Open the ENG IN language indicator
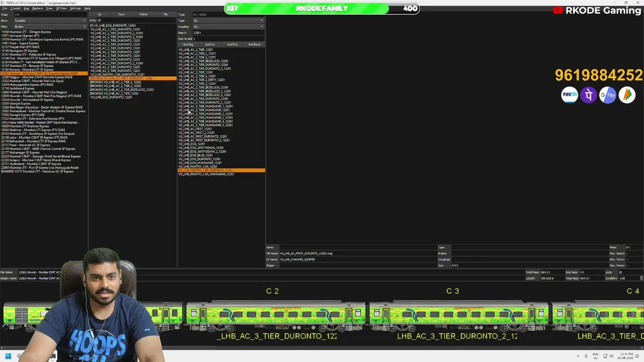 (x=596, y=356)
